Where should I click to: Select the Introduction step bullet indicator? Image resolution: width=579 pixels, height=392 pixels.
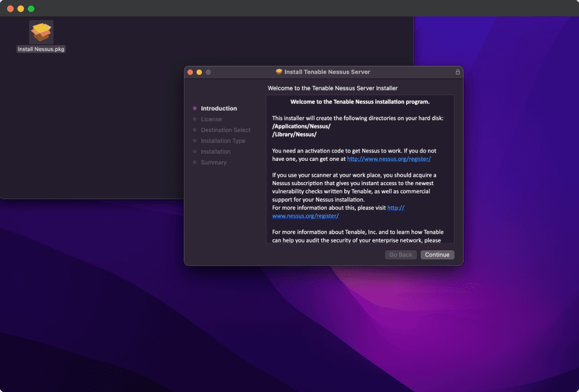[x=195, y=108]
